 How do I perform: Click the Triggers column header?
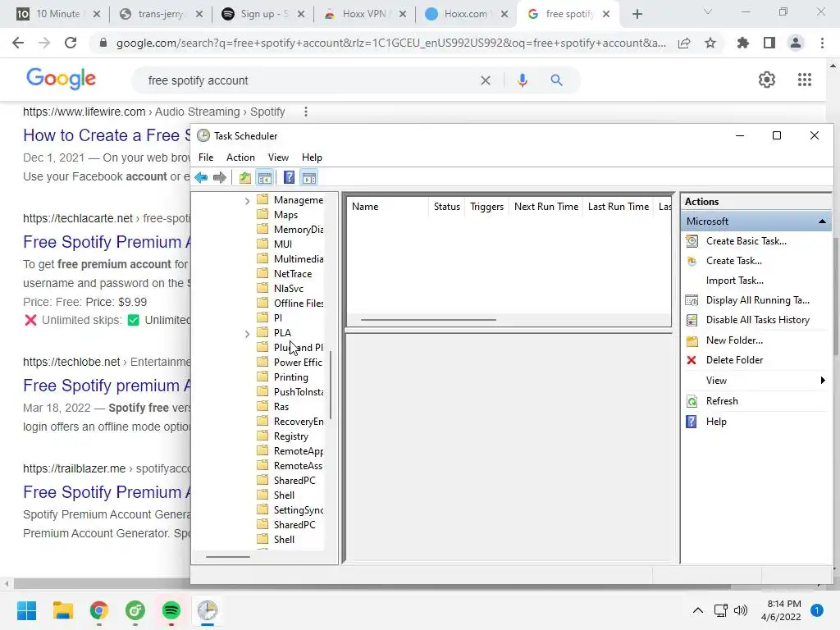pos(486,207)
